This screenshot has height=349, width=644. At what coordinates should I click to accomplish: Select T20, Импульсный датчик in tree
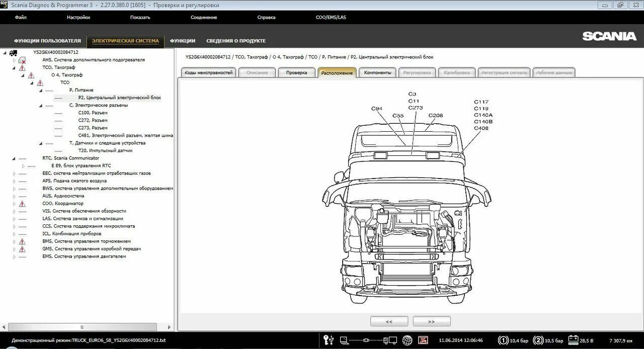coord(105,150)
